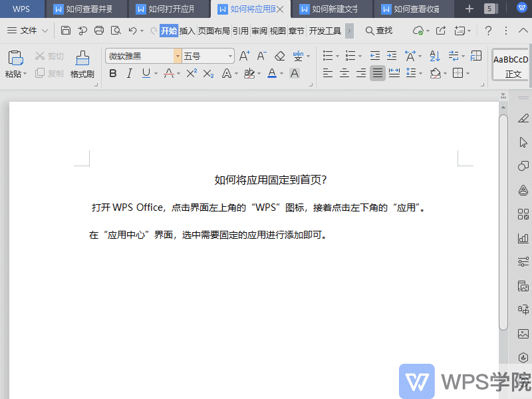The width and height of the screenshot is (532, 399).
Task: Expand the numbered list dropdown arrow
Action: [x=360, y=56]
